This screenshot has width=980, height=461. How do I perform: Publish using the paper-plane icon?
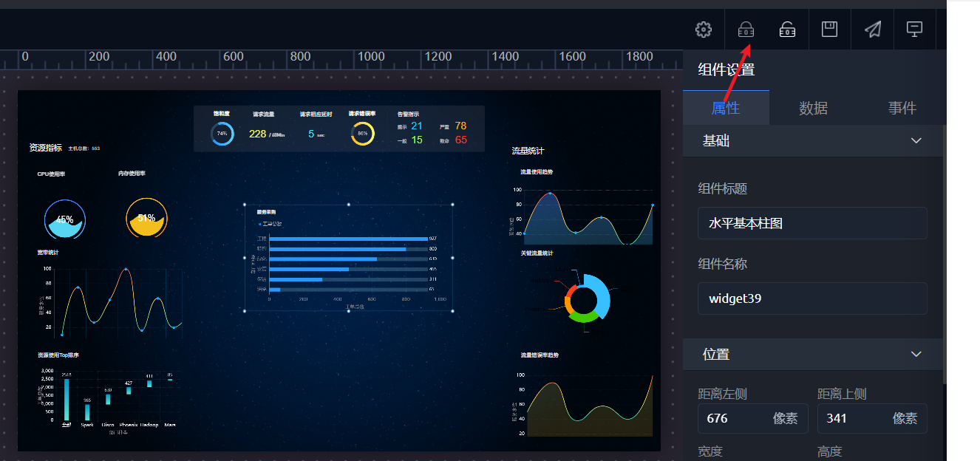coord(873,30)
